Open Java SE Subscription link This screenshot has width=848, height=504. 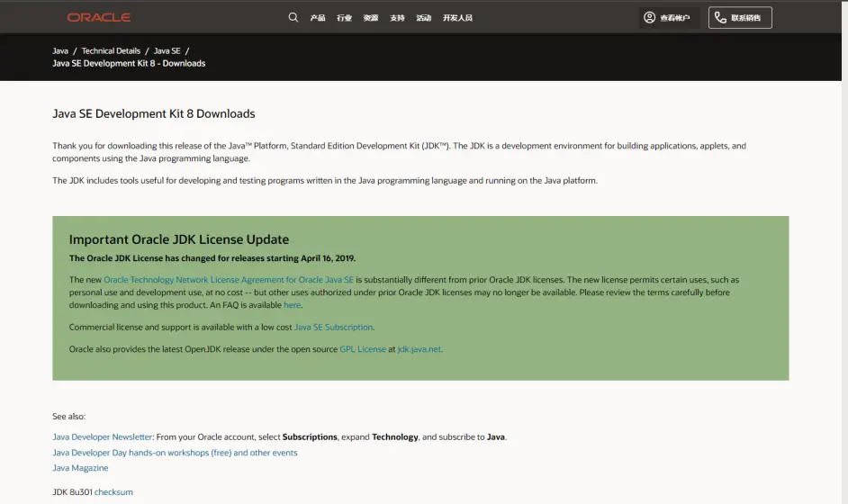coord(333,328)
